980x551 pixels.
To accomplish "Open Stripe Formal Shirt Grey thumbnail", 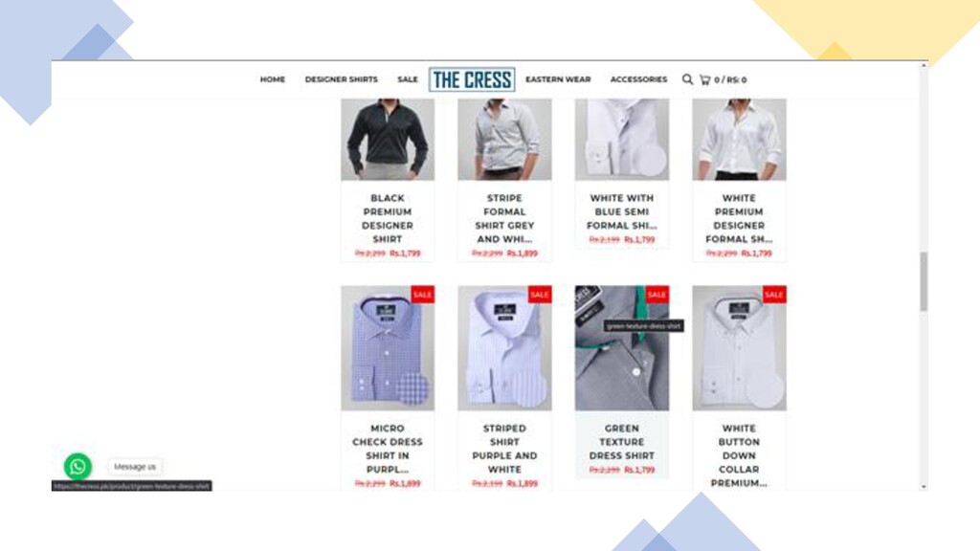I will 504,140.
